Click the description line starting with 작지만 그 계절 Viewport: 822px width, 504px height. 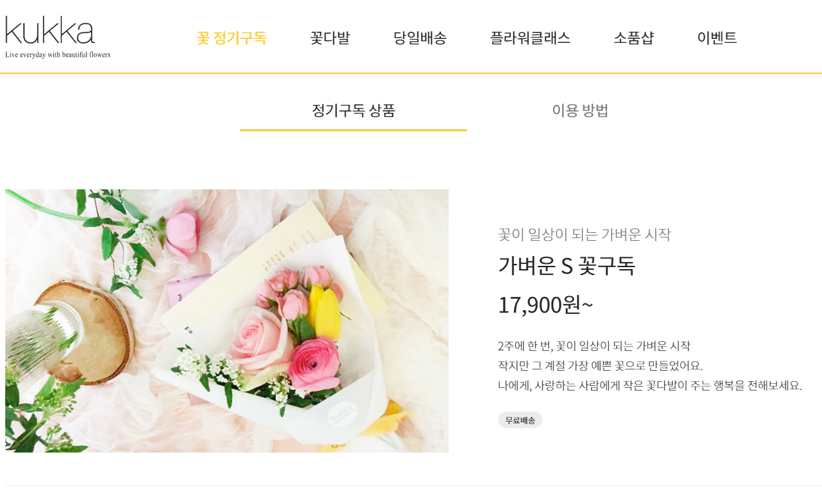(600, 365)
